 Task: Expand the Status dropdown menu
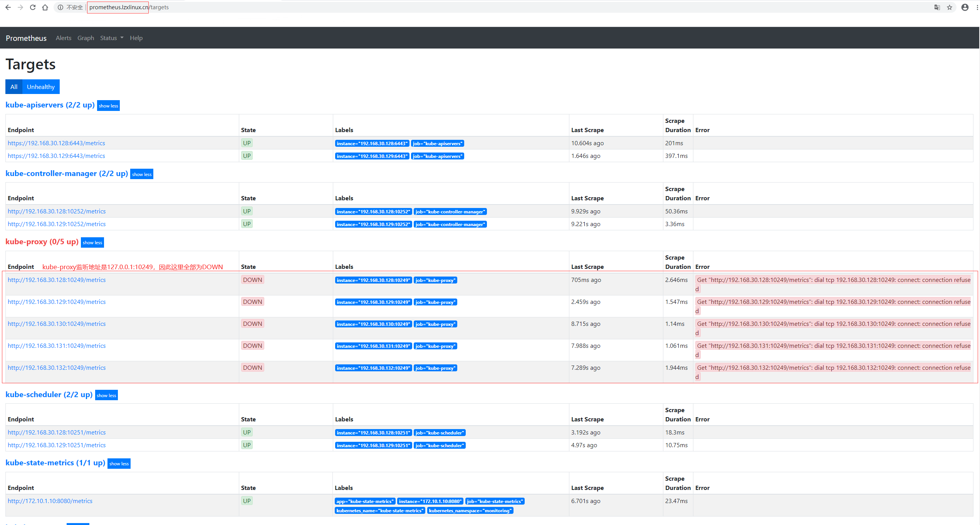tap(112, 38)
